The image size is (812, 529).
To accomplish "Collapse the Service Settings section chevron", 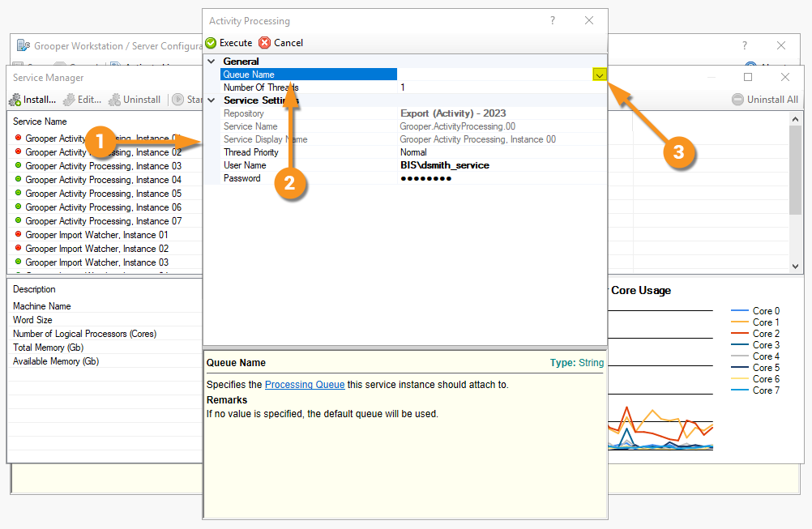I will point(212,100).
